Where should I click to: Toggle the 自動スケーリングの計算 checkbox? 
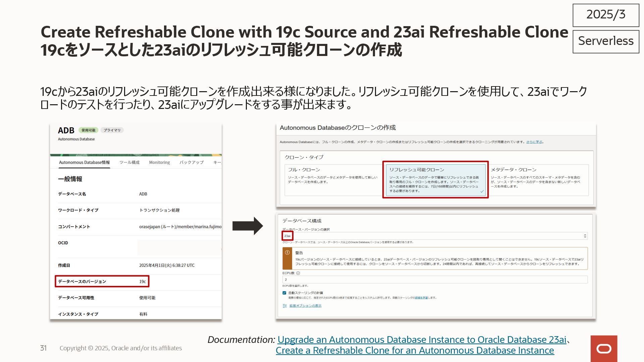(284, 293)
